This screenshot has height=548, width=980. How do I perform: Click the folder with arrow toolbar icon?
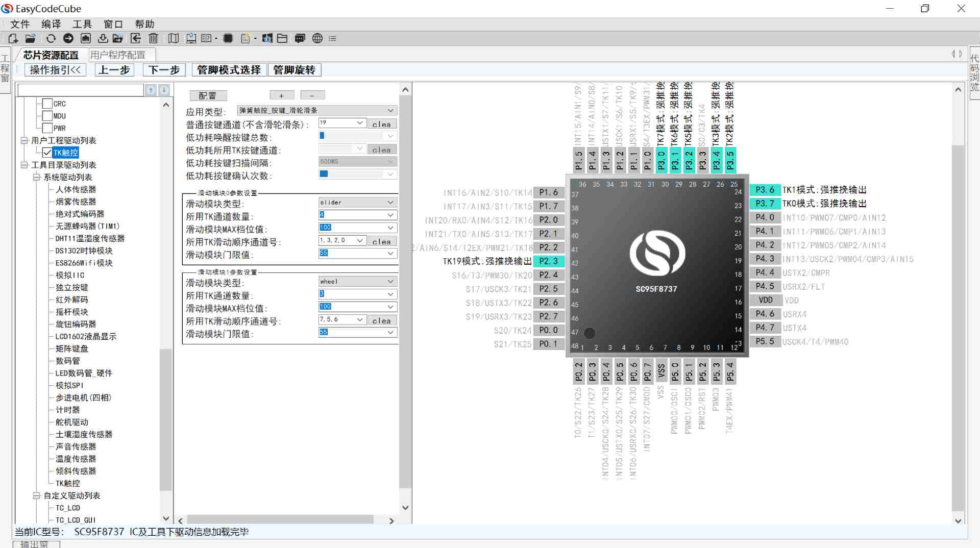click(x=118, y=38)
